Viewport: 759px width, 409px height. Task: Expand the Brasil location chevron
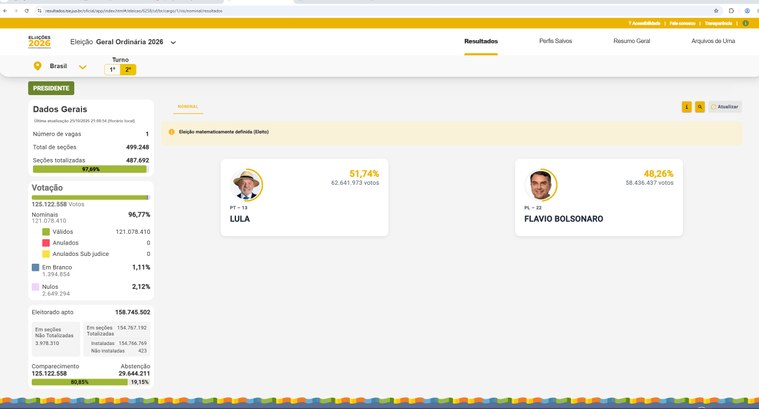coord(83,67)
